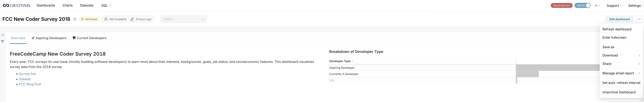Switch to the Current Developers tab
Image resolution: width=644 pixels, height=102 pixels.
[x=90, y=38]
